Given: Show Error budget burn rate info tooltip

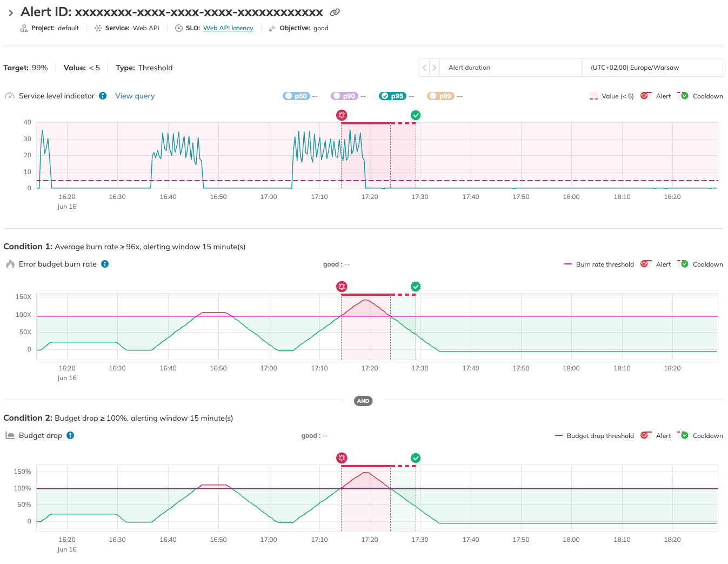Looking at the screenshot, I should coord(105,264).
